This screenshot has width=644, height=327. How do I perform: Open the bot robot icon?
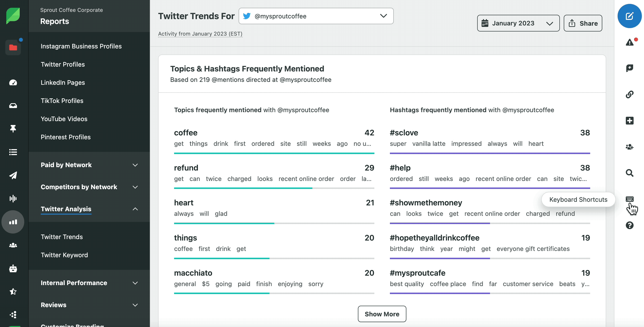point(13,269)
